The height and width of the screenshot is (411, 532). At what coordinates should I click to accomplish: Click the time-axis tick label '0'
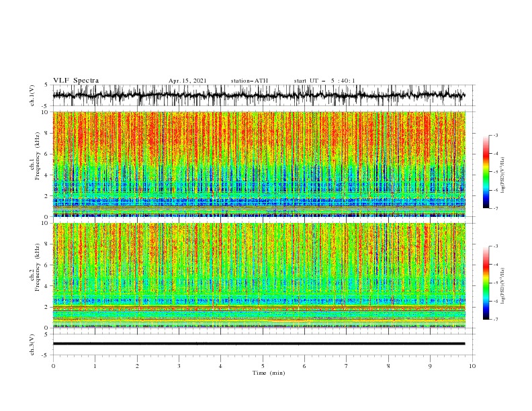(x=53, y=366)
